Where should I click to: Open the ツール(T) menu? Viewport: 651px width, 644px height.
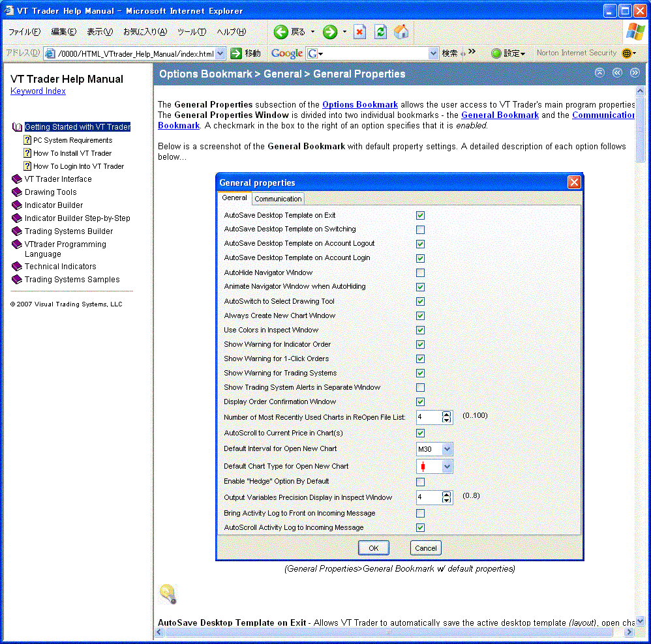click(x=191, y=31)
